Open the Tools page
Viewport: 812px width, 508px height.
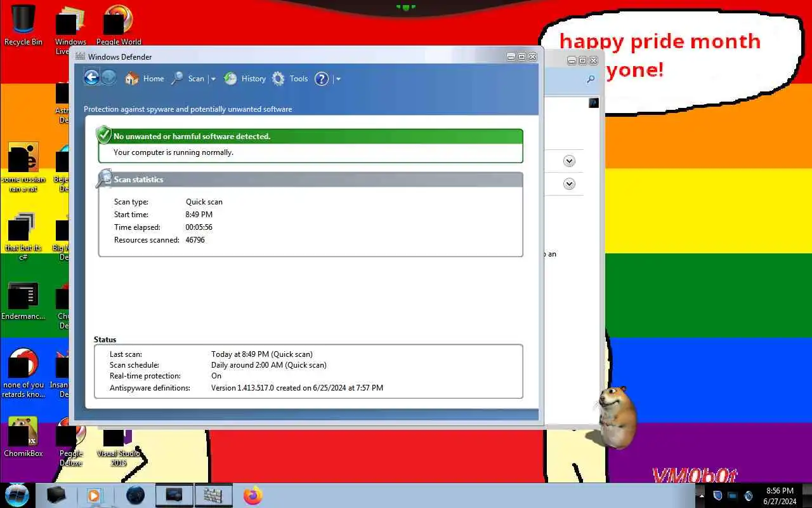290,79
